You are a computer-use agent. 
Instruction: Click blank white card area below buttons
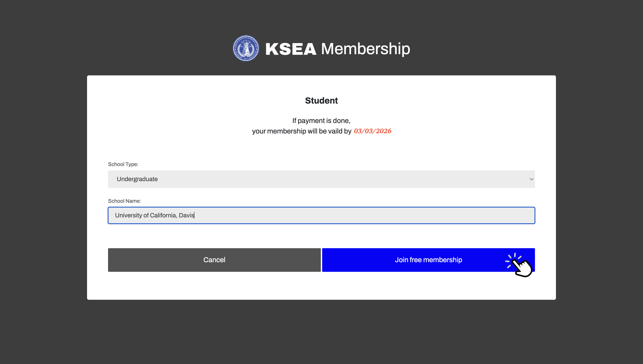[x=321, y=286]
